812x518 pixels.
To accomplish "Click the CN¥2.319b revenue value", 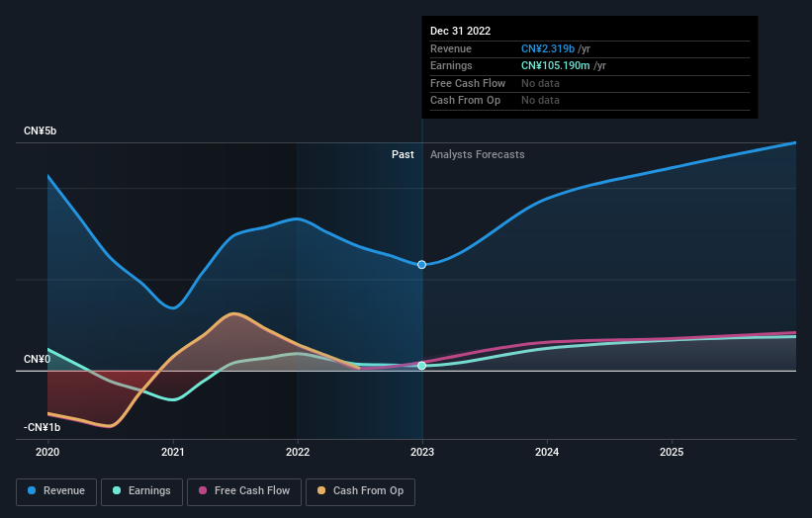I will 548,48.
